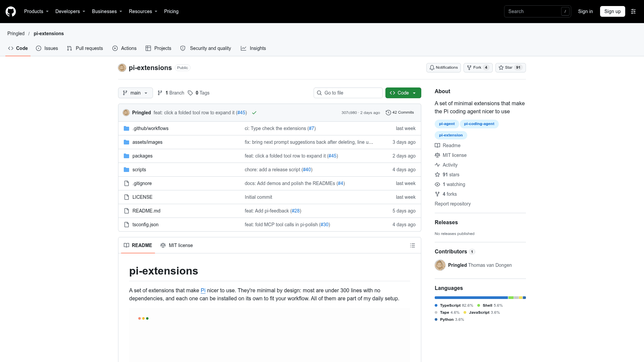This screenshot has width=644, height=362.
Task: Click the file icon next to LICENSE
Action: click(x=126, y=197)
